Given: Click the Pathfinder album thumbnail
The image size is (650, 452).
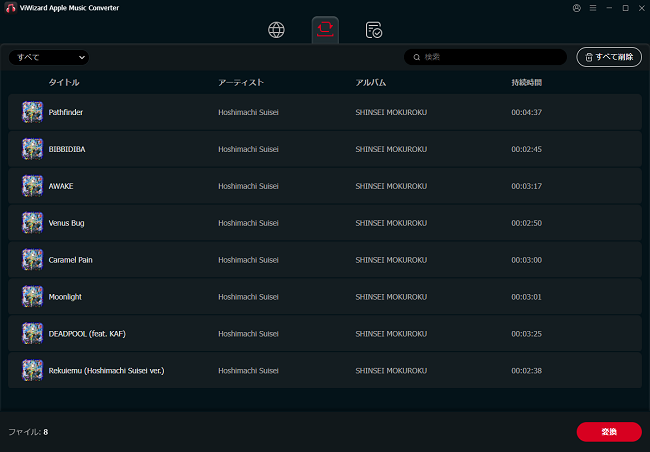Looking at the screenshot, I should (32, 112).
